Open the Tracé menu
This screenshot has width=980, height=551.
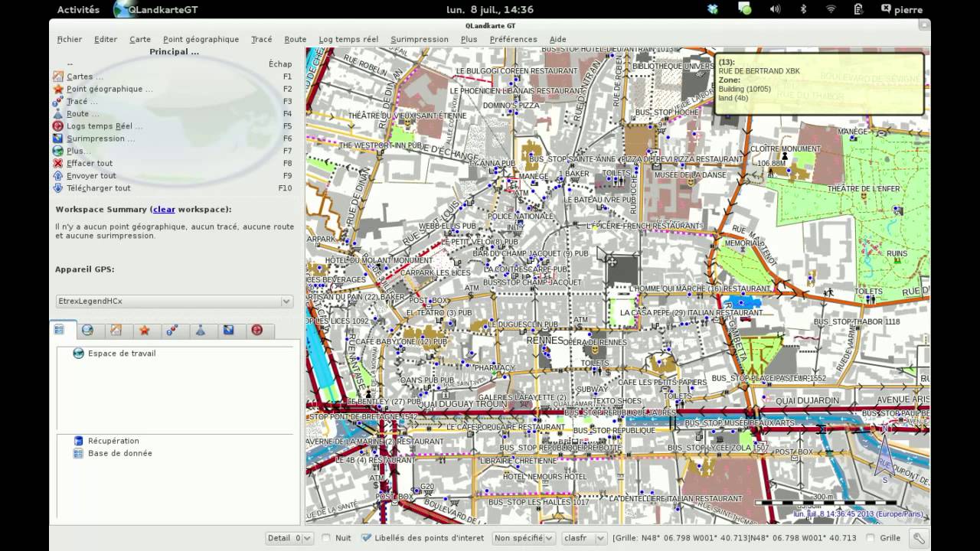(261, 39)
